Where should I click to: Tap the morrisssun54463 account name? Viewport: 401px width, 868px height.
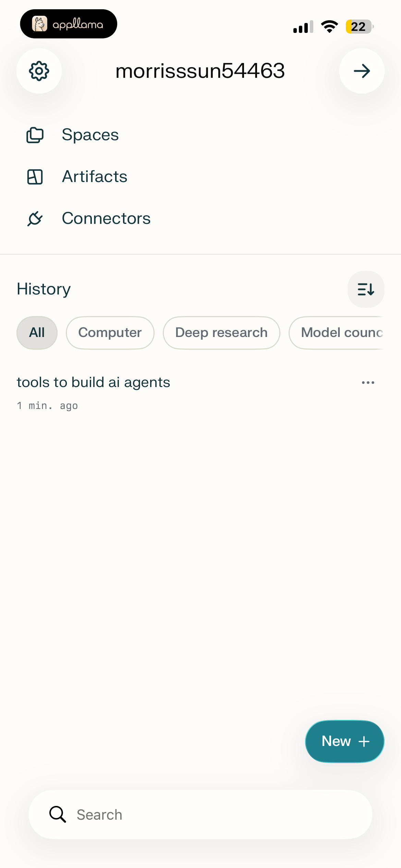[x=200, y=71]
